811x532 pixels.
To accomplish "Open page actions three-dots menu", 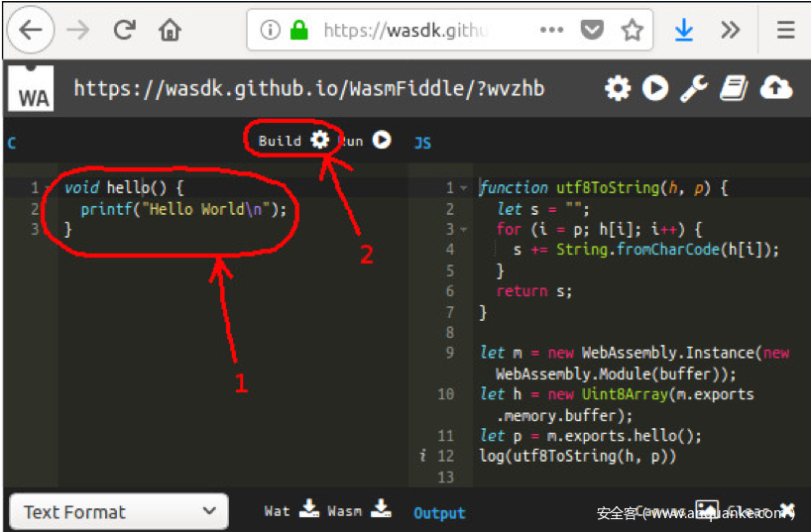I will coord(551,30).
